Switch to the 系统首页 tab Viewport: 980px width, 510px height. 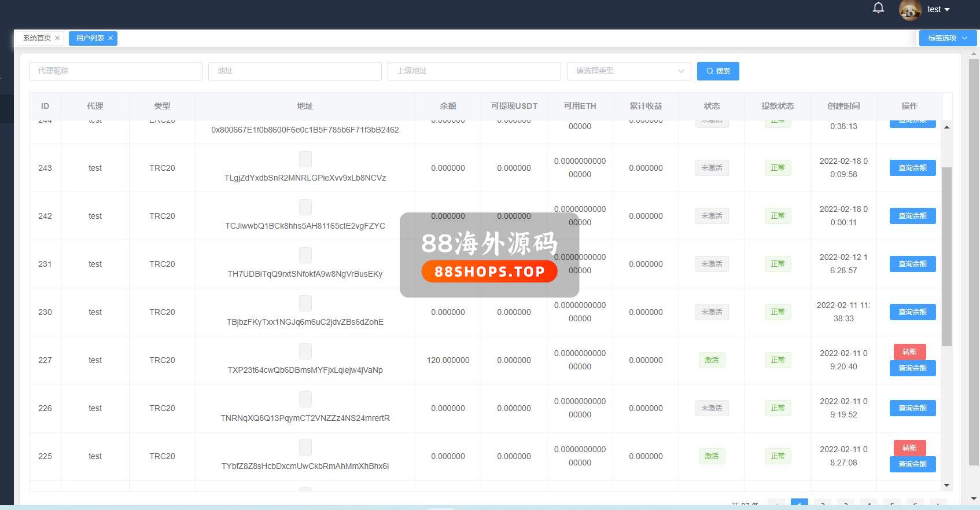[36, 38]
